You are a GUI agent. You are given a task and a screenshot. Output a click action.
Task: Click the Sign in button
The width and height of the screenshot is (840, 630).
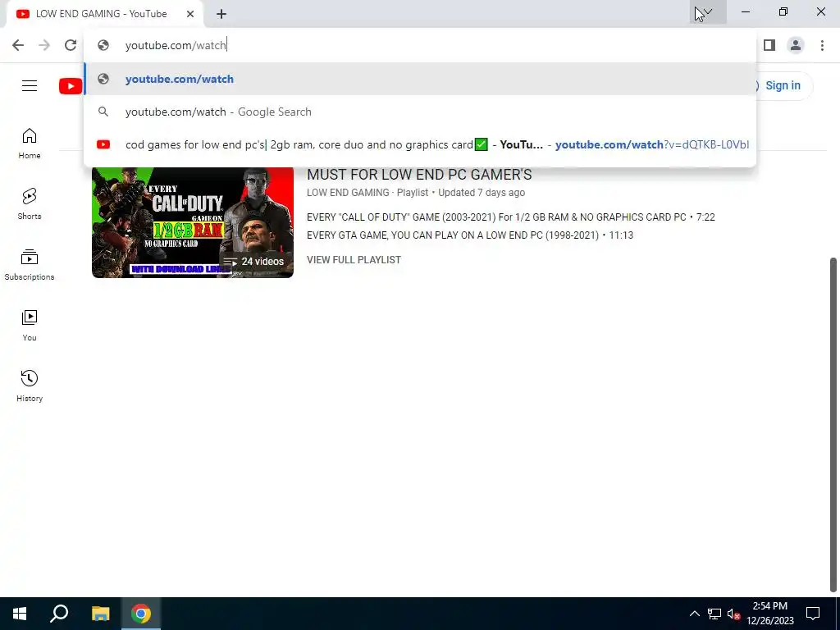[782, 85]
